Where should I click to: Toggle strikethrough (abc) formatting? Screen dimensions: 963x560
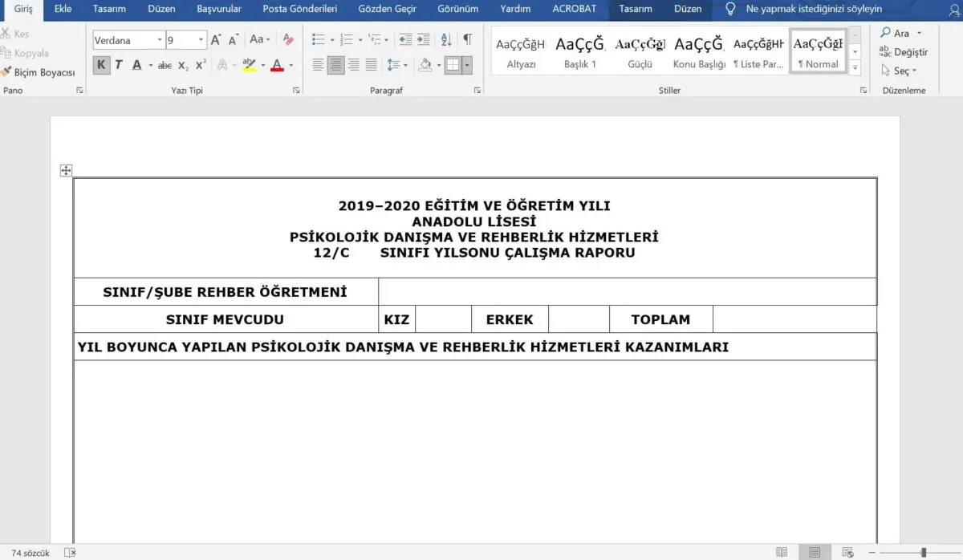click(x=165, y=66)
